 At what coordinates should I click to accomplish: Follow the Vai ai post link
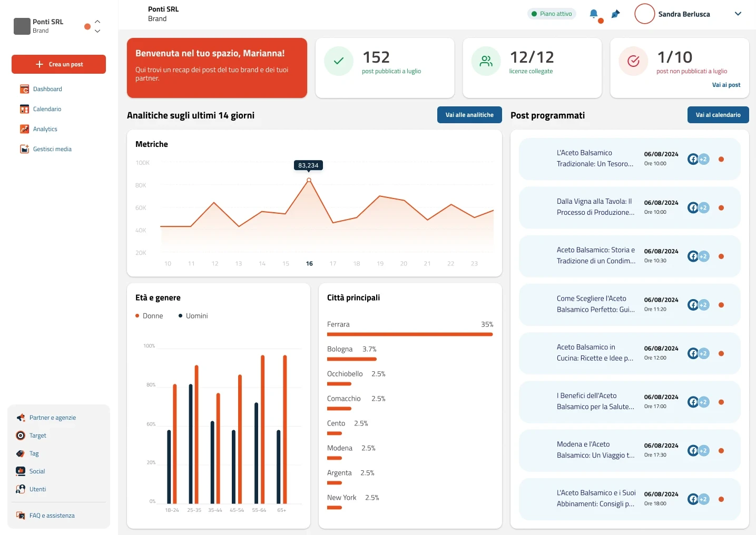pos(726,85)
